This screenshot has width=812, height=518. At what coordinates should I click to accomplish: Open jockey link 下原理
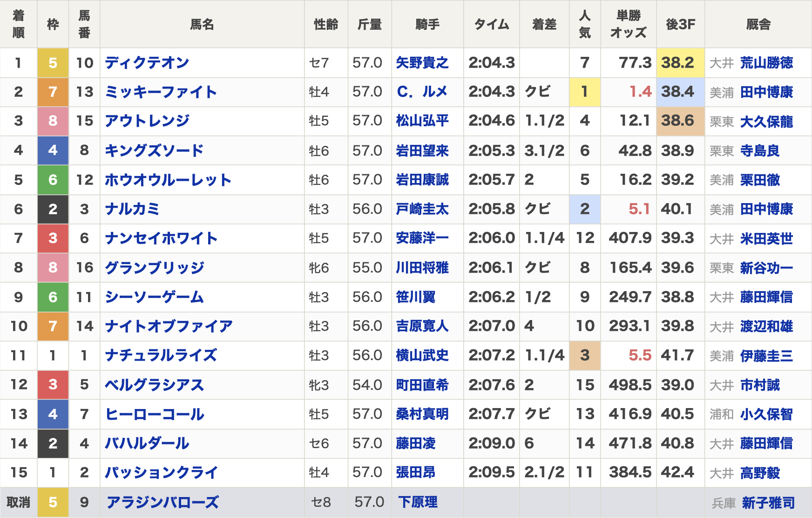pos(418,502)
